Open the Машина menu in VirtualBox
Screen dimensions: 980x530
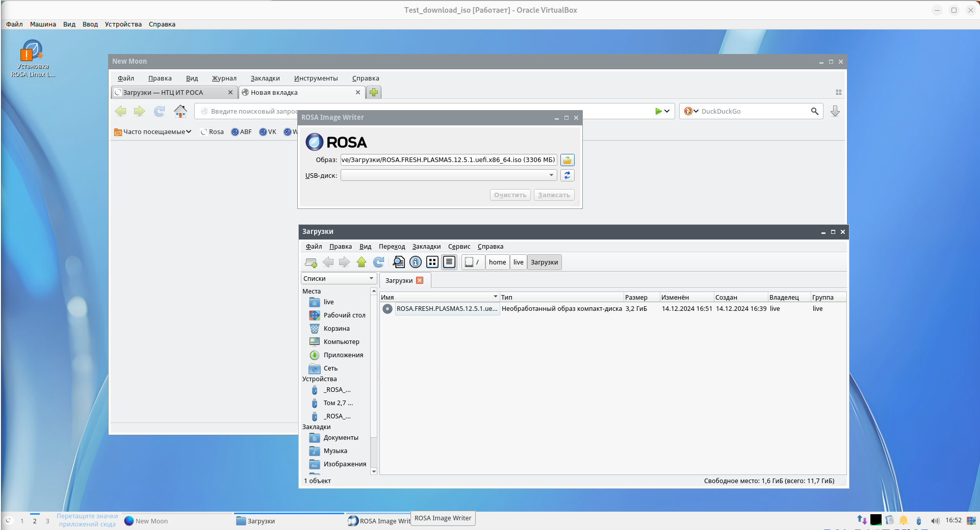click(43, 24)
